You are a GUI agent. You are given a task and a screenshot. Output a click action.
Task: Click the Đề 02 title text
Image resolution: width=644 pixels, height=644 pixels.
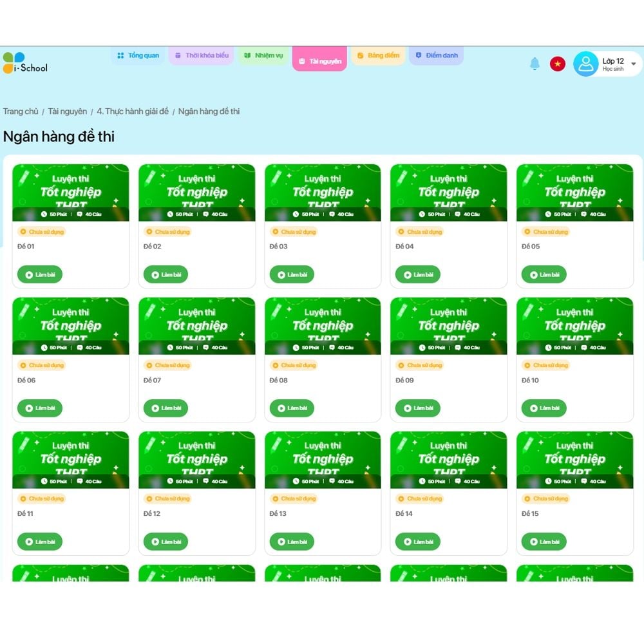[x=152, y=247]
